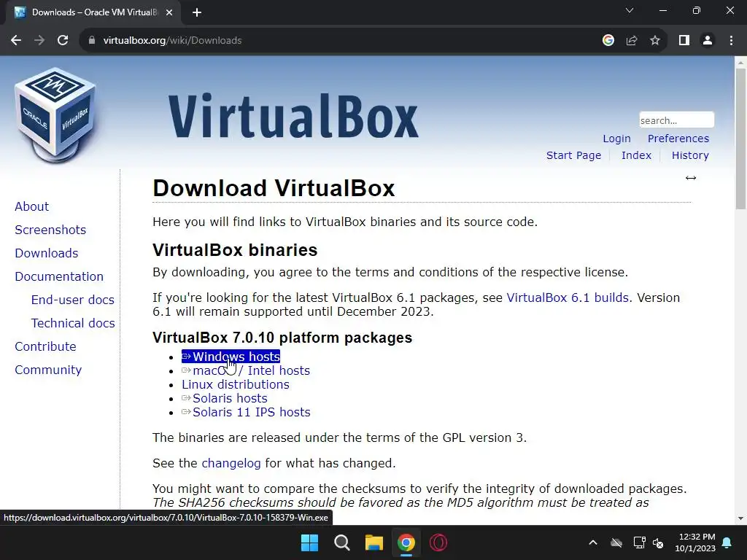Open the browser side panel icon
Image resolution: width=747 pixels, height=560 pixels.
tap(684, 41)
